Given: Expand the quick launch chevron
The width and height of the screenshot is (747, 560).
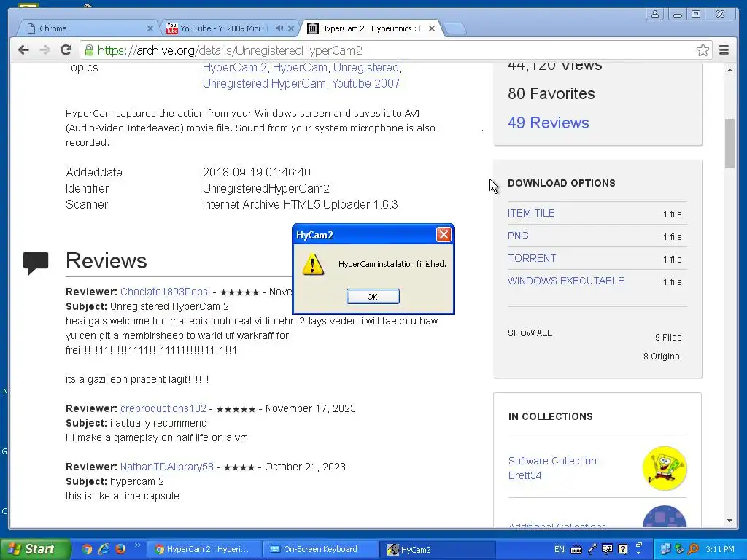Looking at the screenshot, I should click(x=138, y=545).
